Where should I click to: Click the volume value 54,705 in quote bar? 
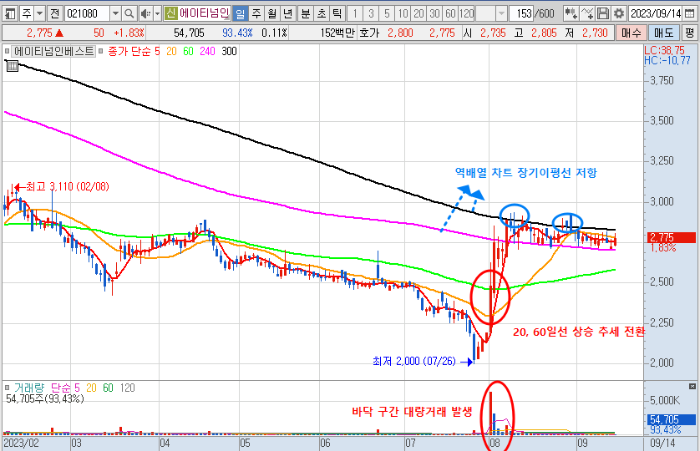tap(189, 33)
